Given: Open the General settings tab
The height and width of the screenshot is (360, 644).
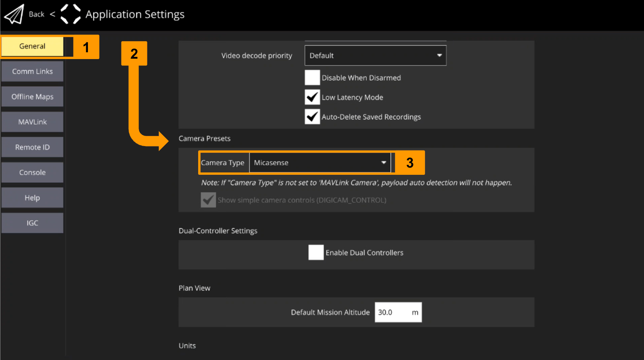Looking at the screenshot, I should (32, 46).
